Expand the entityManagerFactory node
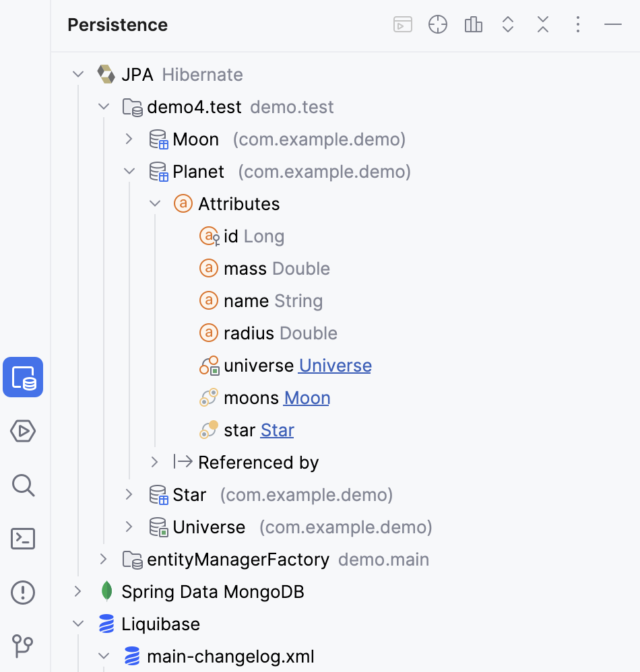The image size is (640, 672). coord(103,560)
